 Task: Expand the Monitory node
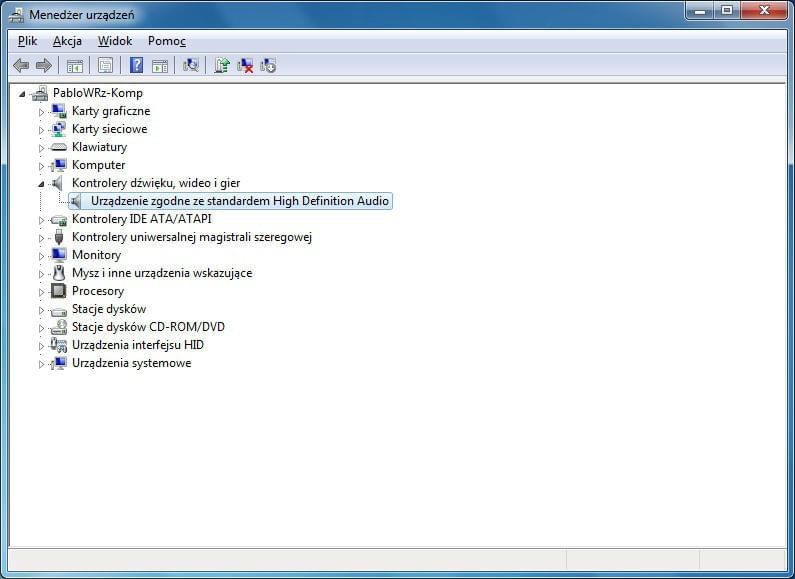42,256
